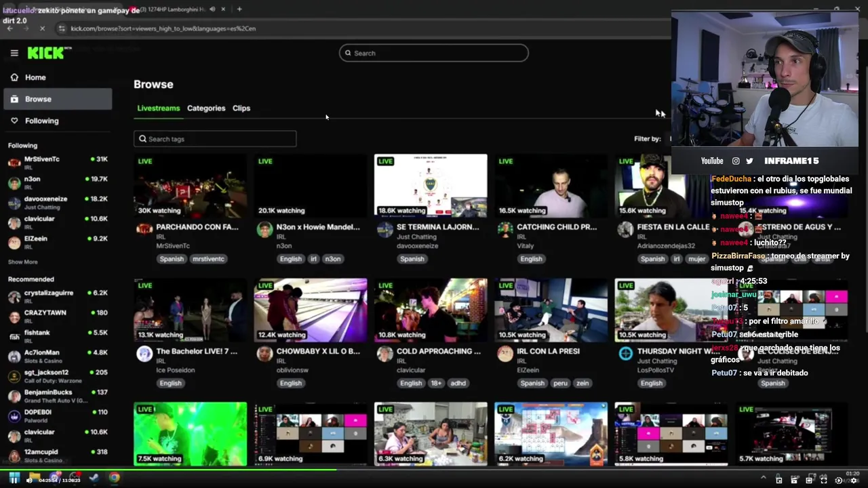Open The Bachelor LIVE stream thumbnail
This screenshot has width=868, height=488.
[x=191, y=310]
